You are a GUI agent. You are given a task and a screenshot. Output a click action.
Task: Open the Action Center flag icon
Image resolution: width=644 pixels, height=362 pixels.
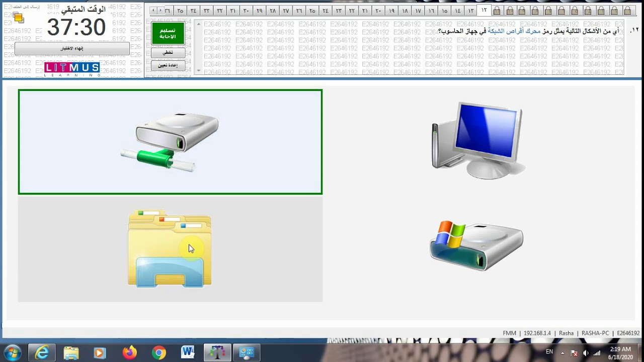574,353
